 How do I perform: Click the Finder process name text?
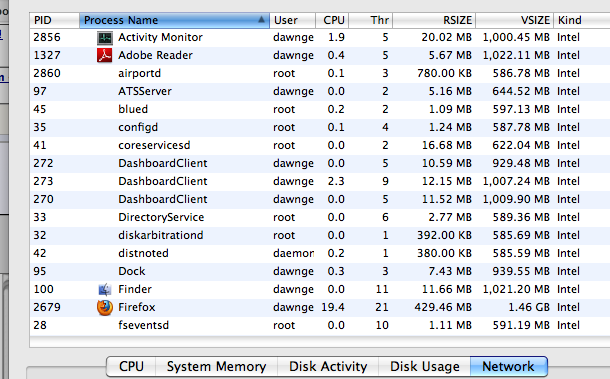(135, 290)
